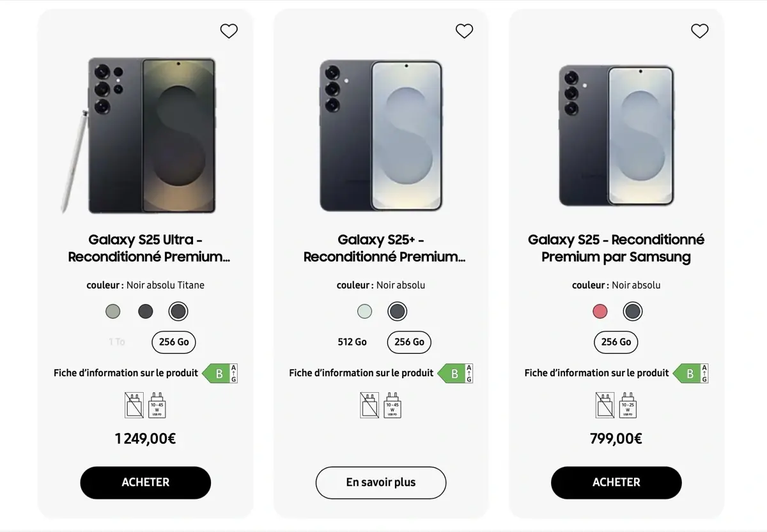
Task: Add Galaxy S25 to wishlist
Action: coord(699,31)
